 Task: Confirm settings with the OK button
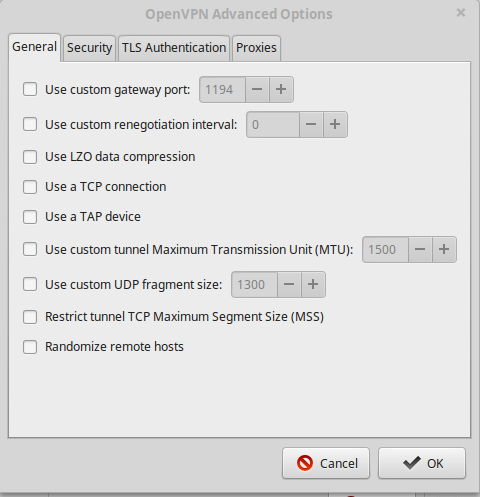point(422,463)
